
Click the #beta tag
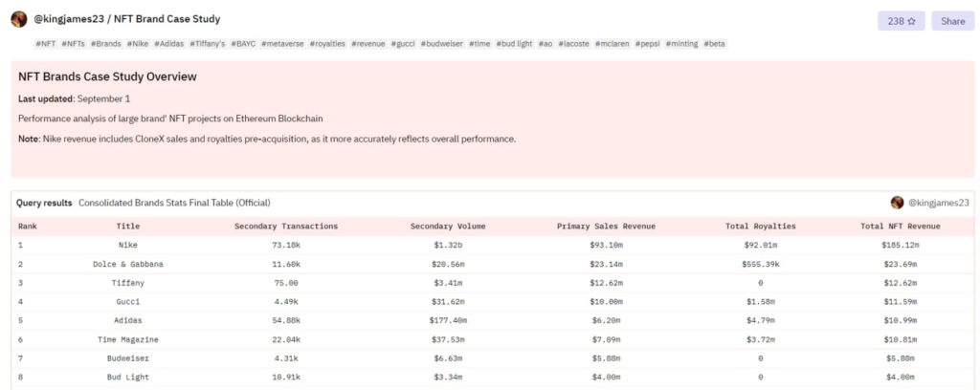coord(715,44)
